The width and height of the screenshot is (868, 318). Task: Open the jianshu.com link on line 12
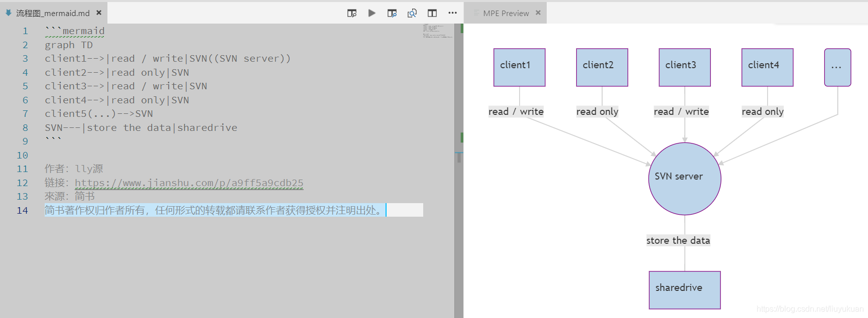click(189, 183)
